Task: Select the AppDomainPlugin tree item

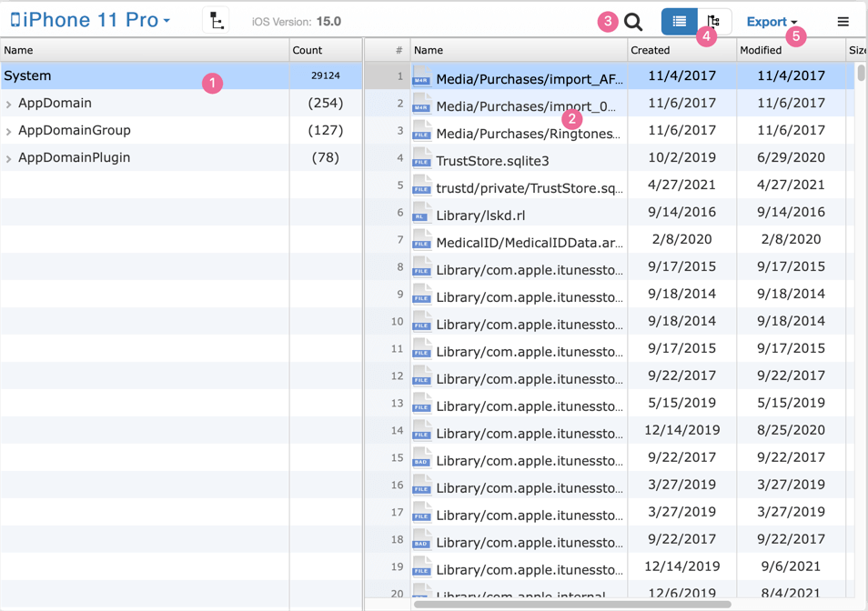Action: tap(75, 157)
